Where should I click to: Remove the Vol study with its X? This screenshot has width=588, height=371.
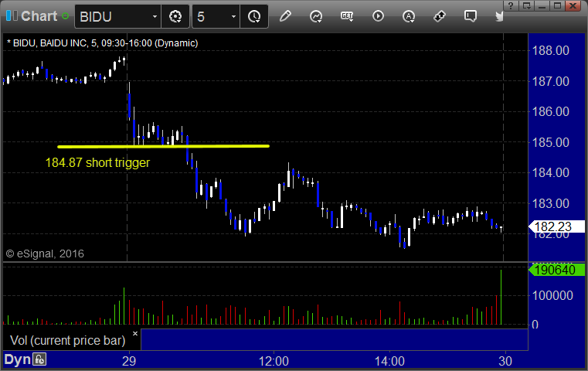(x=135, y=333)
